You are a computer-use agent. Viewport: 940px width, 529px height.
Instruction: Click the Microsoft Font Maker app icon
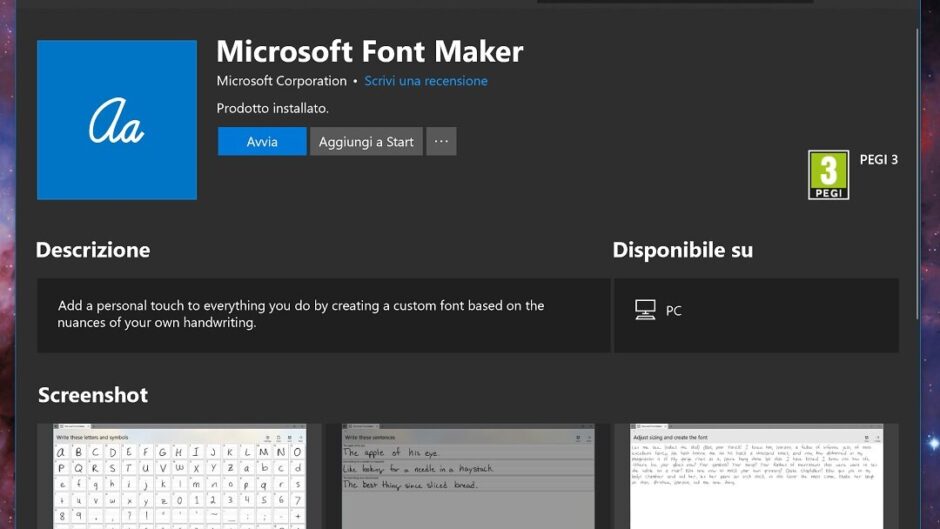pos(117,120)
